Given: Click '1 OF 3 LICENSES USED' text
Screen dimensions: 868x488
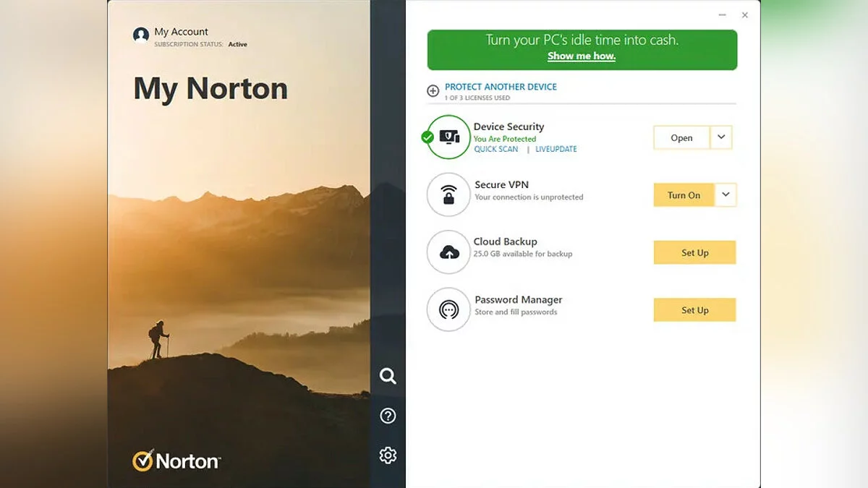Looking at the screenshot, I should point(477,98).
